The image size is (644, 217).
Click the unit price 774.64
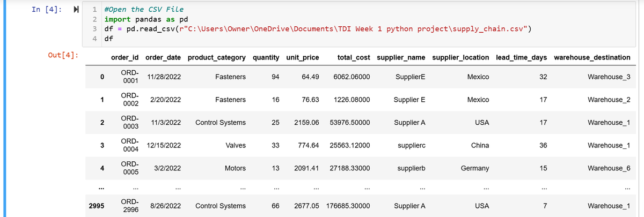pyautogui.click(x=310, y=145)
